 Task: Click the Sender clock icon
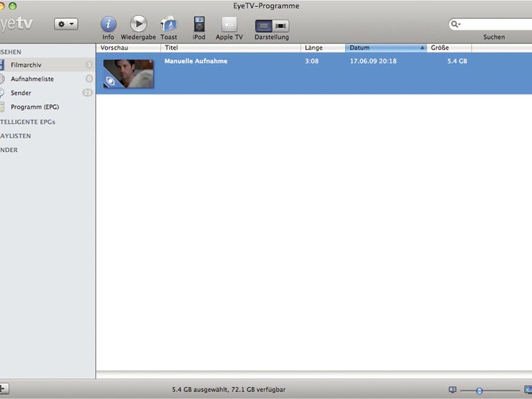[2, 93]
